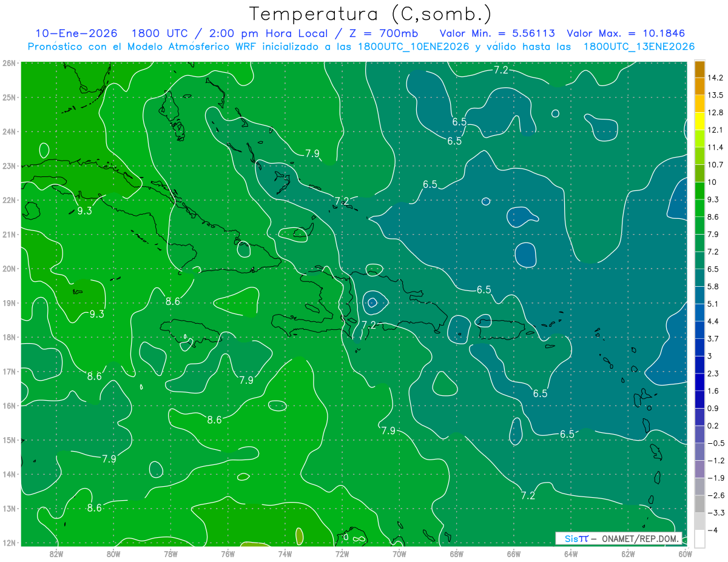Click the 0.2 color scale label
The image size is (728, 562).
pos(713,426)
